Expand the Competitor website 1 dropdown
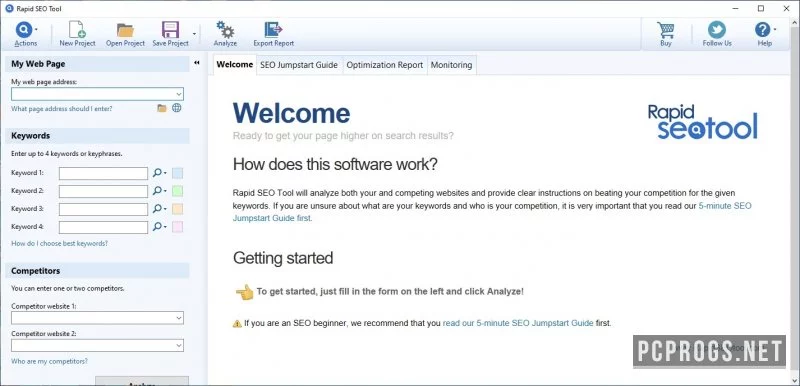Viewport: 800px width, 386px height. tap(179, 318)
